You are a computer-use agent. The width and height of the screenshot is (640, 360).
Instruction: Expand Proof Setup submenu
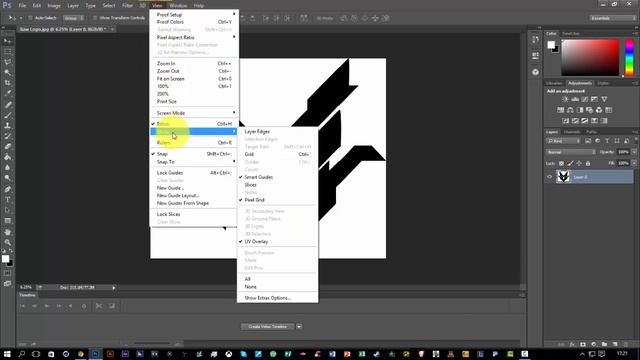(194, 15)
